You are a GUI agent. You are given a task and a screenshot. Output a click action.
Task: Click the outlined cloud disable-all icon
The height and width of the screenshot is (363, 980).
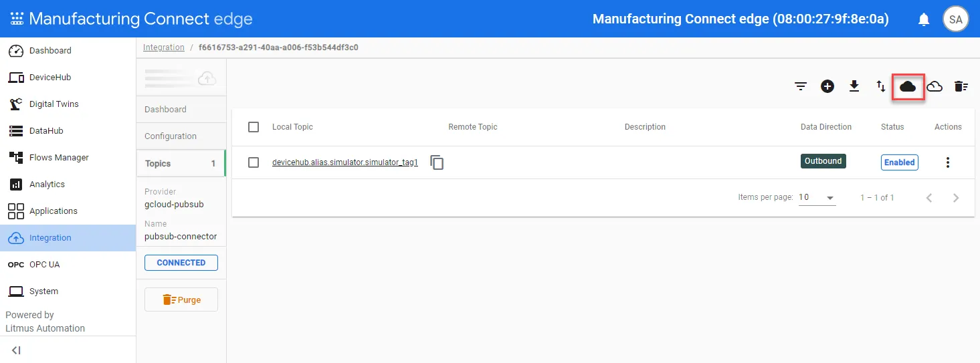click(935, 86)
